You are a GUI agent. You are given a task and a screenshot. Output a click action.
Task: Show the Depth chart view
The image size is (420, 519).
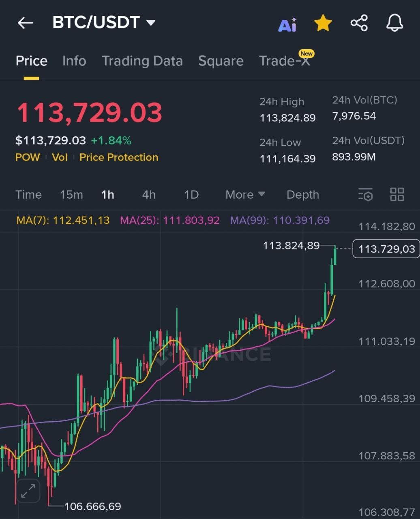302,195
